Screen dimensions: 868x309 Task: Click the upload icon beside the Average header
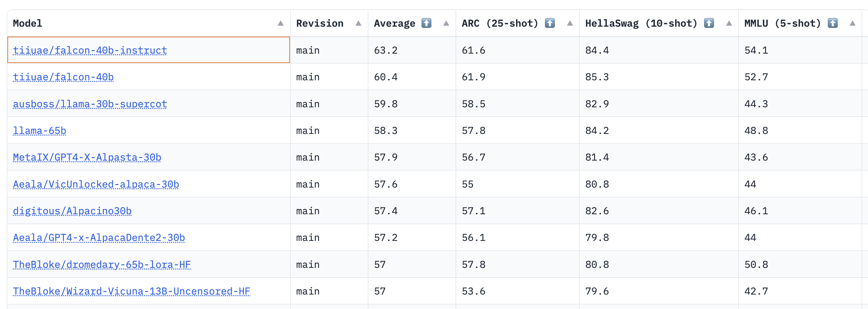click(427, 23)
